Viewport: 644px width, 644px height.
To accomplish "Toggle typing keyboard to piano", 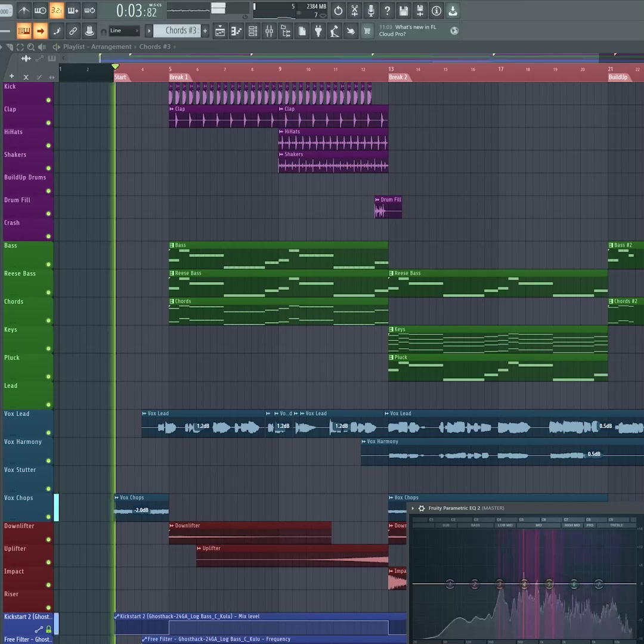I will coord(24,31).
